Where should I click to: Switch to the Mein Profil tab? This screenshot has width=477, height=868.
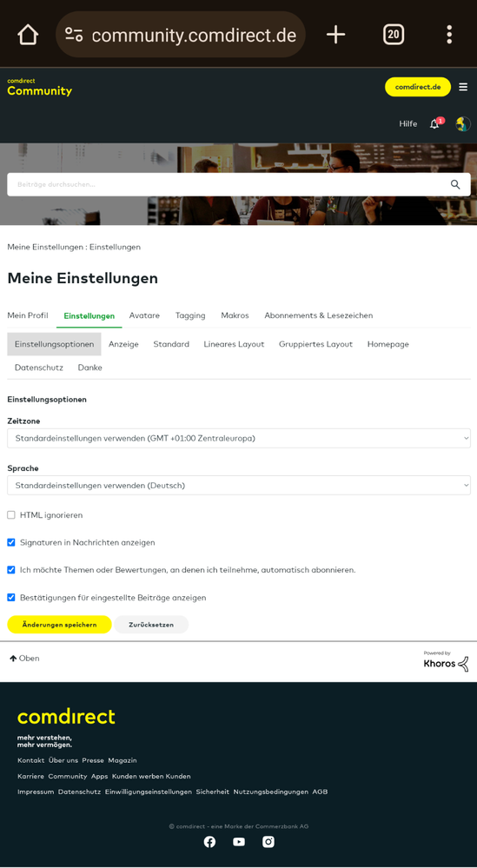[x=28, y=315]
